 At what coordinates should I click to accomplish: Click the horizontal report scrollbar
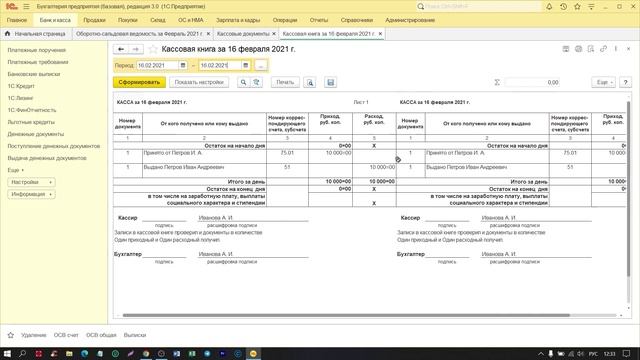coord(346,315)
